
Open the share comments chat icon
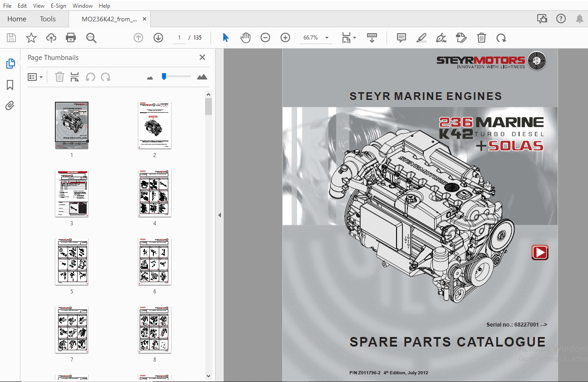click(x=542, y=19)
